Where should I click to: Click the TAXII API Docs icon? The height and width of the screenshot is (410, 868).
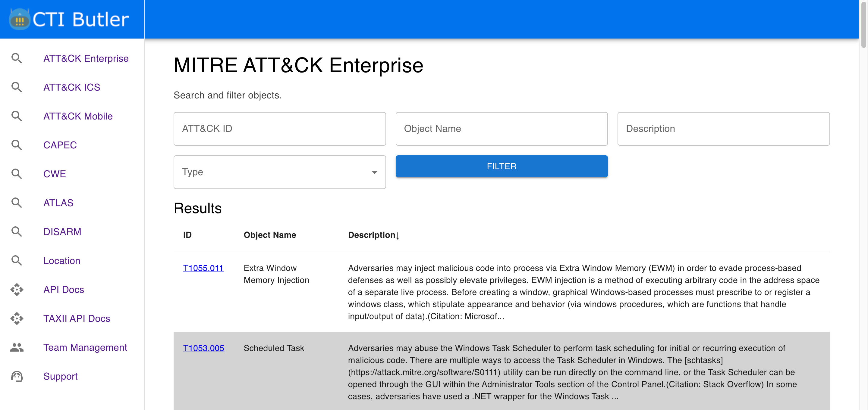click(17, 318)
